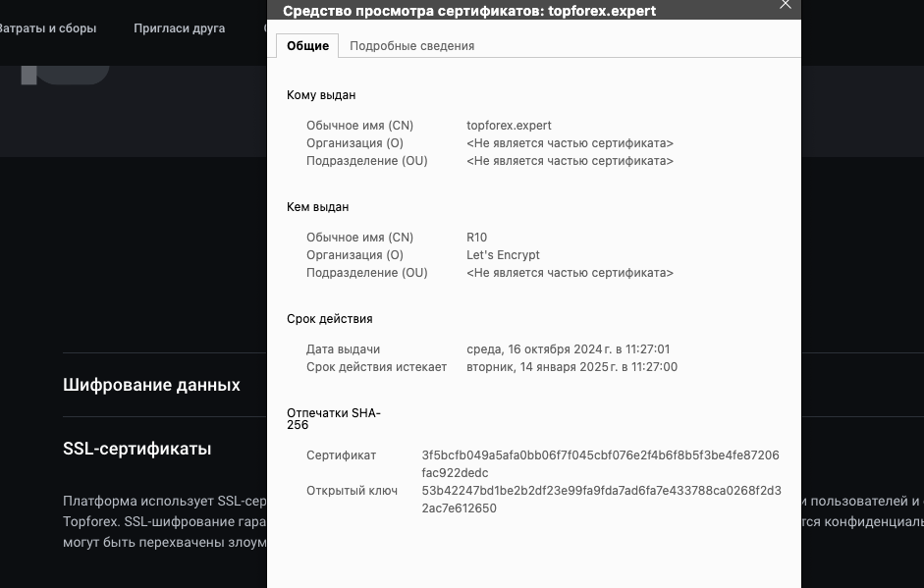Click the grey logo graphic behind the dialog
This screenshot has height=588, width=924.
65,75
